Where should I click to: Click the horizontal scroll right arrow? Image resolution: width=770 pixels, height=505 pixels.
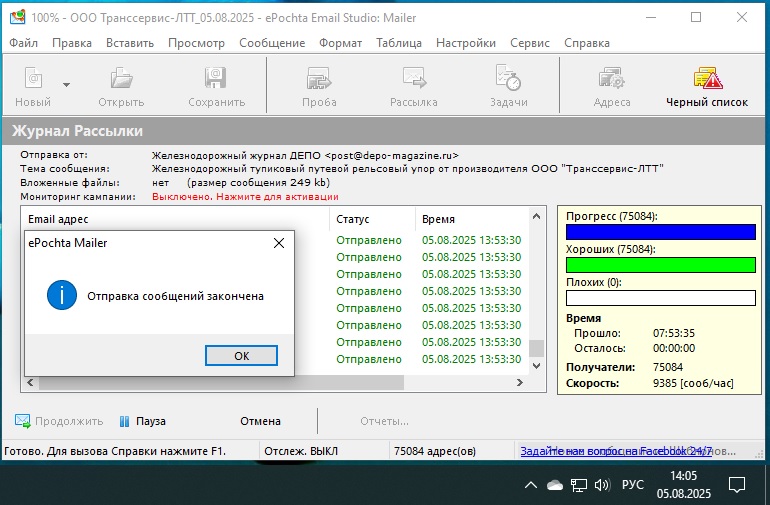tap(520, 383)
